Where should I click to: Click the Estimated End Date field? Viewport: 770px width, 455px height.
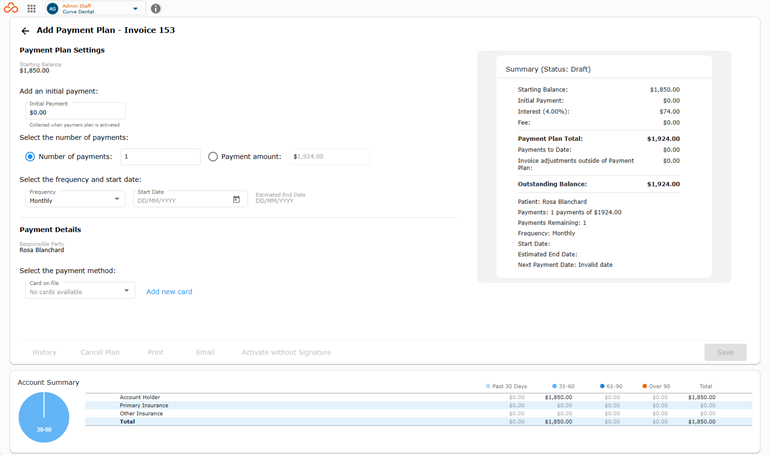[x=280, y=198]
